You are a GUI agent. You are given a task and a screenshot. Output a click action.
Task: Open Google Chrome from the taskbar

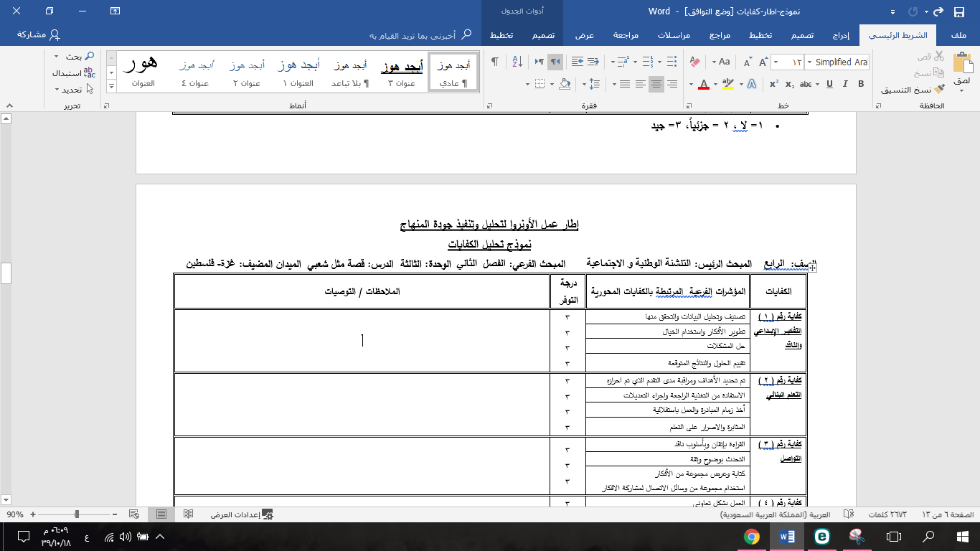pyautogui.click(x=751, y=537)
